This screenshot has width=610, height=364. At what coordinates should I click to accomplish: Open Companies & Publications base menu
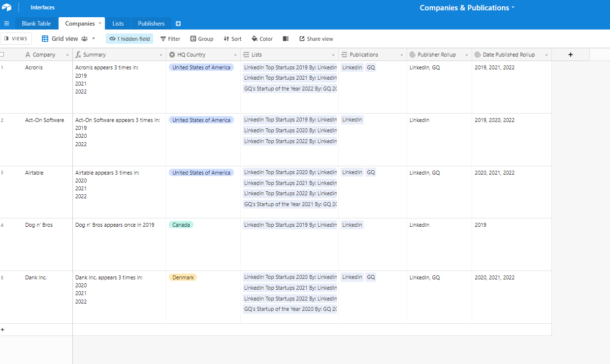point(467,8)
